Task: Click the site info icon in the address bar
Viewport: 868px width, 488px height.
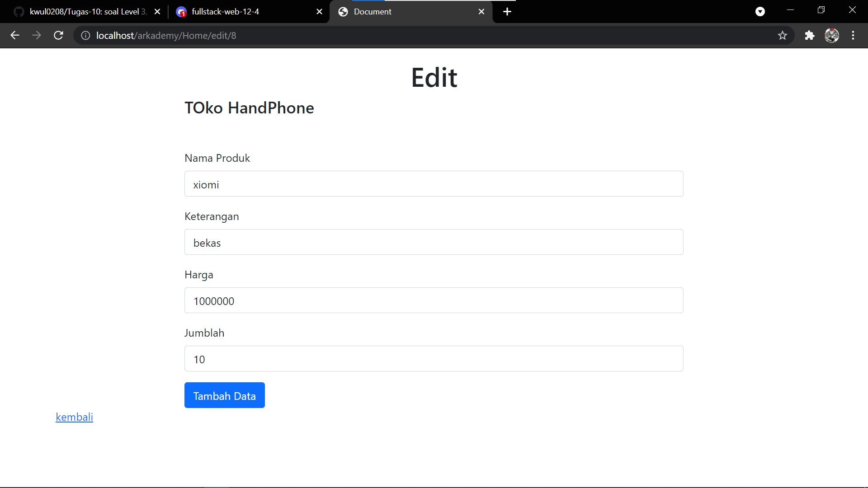Action: coord(85,35)
